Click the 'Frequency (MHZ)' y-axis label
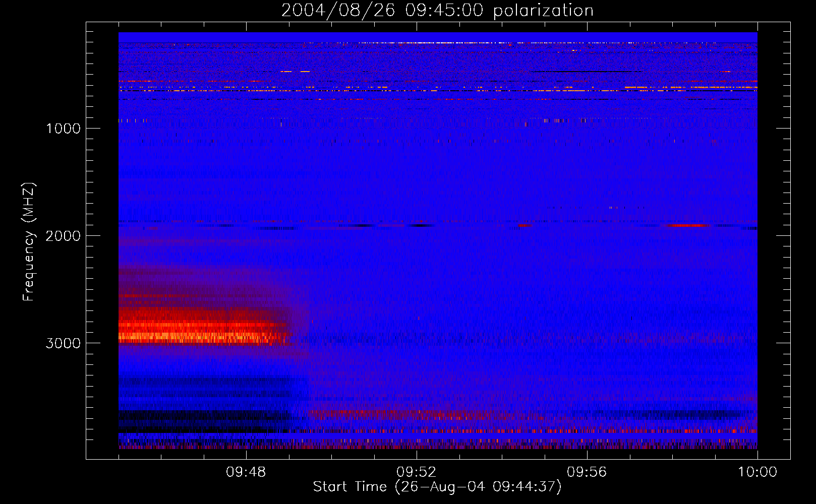This screenshot has height=504, width=816. coord(29,242)
